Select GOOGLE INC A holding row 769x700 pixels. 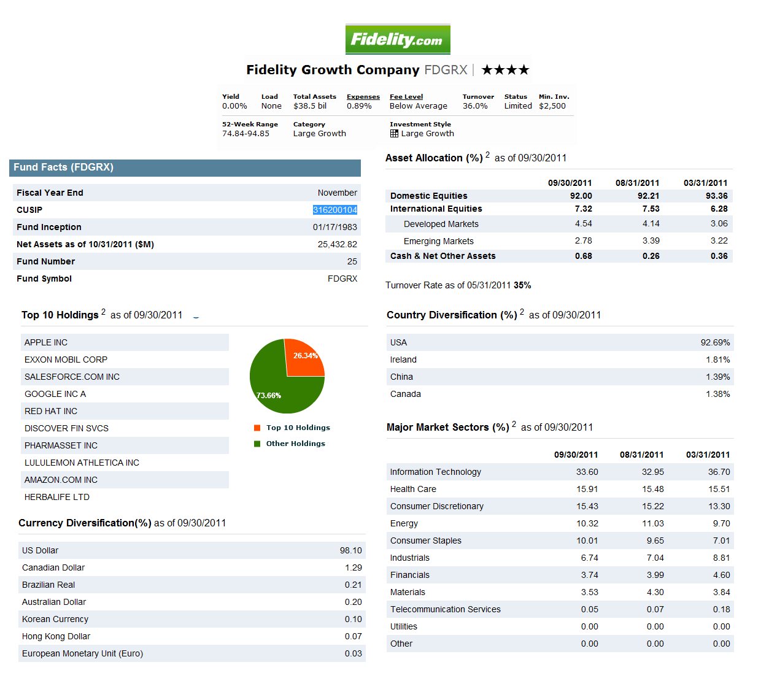[125, 394]
